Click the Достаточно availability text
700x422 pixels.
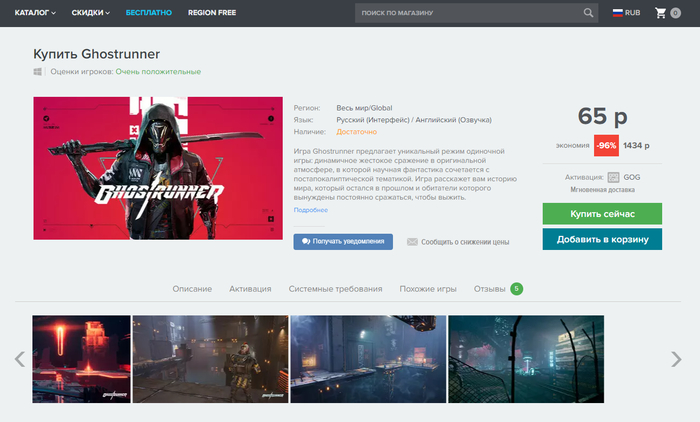[357, 132]
